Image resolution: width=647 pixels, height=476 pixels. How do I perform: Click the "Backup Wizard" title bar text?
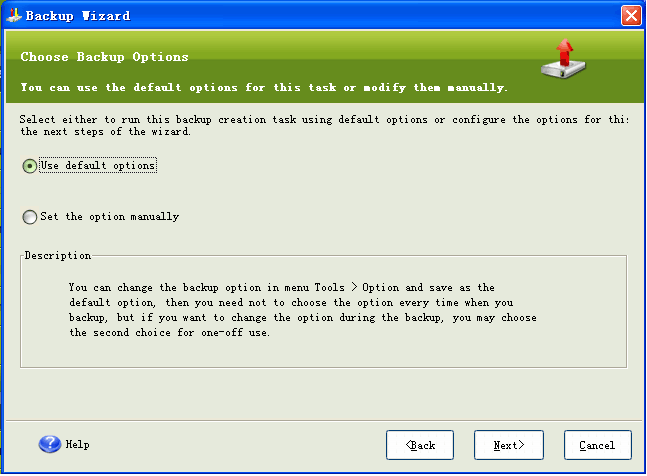point(78,16)
